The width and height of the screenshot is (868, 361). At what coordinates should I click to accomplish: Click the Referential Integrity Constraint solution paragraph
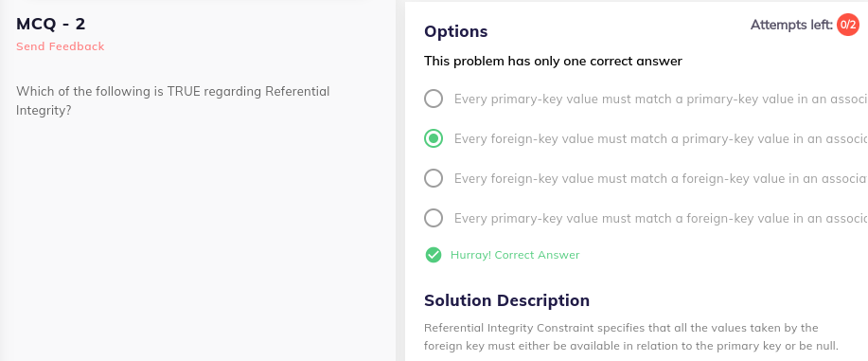pyautogui.click(x=631, y=337)
